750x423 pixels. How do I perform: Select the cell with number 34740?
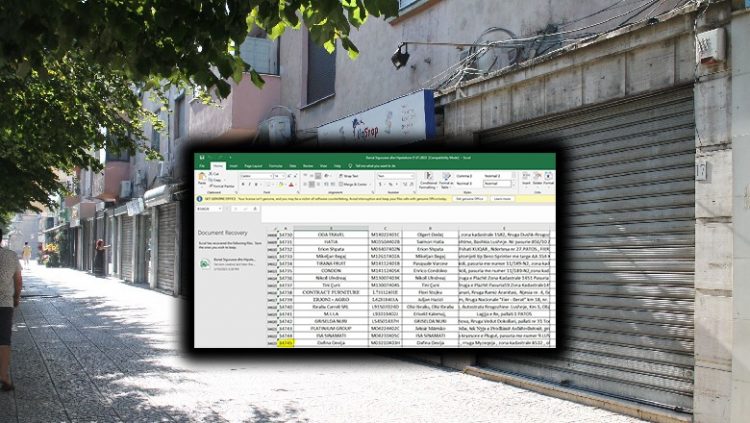286,307
